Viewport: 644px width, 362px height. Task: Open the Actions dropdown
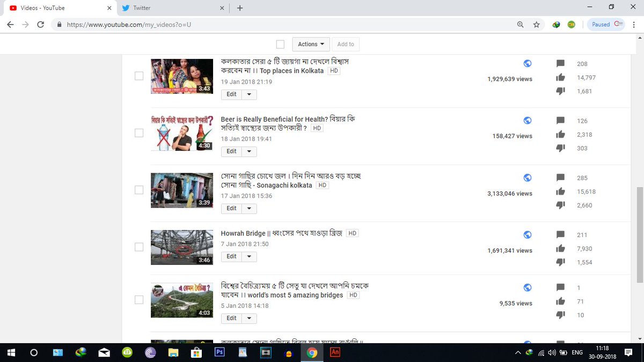[x=311, y=44]
